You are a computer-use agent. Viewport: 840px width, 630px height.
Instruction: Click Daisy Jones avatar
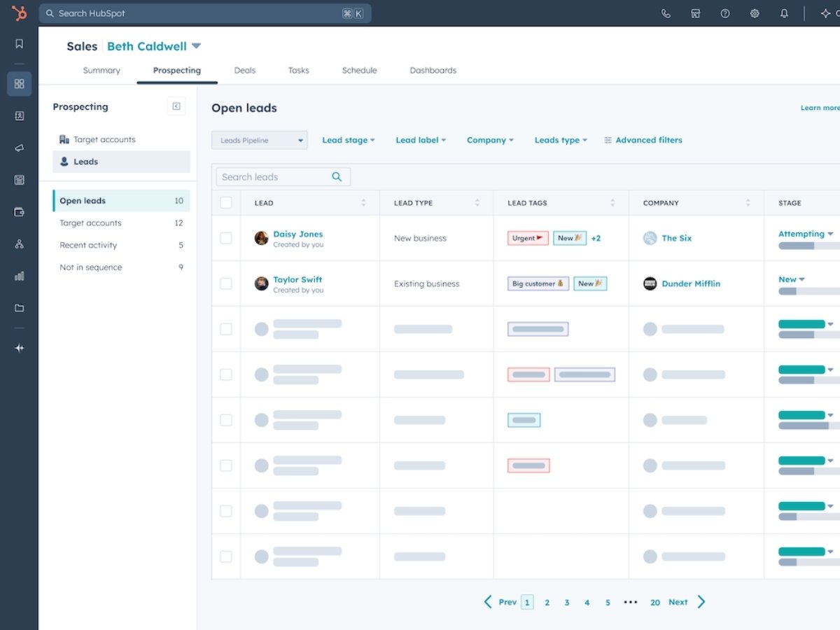click(x=261, y=238)
